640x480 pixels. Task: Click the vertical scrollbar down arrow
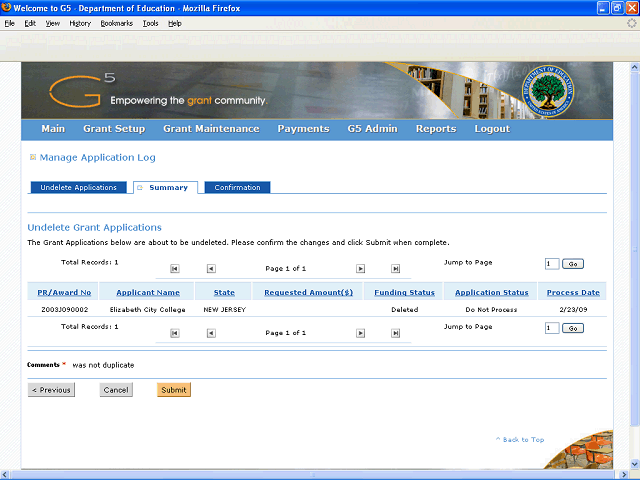pos(634,464)
